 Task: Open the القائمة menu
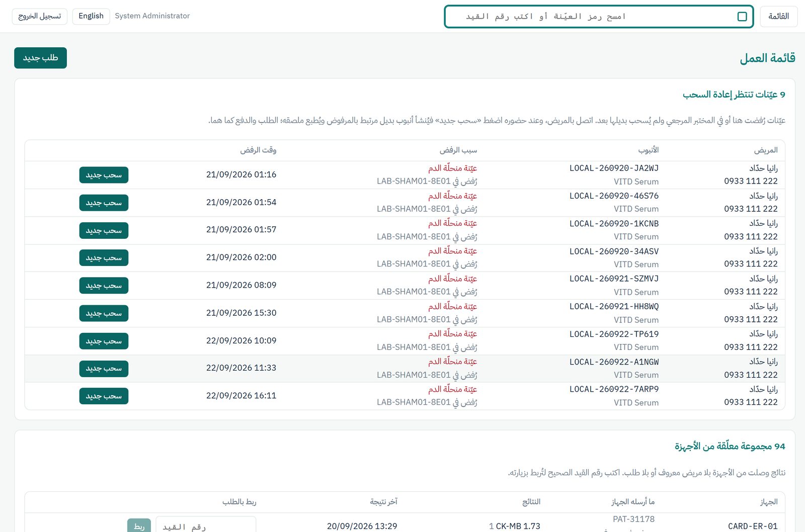(x=778, y=17)
